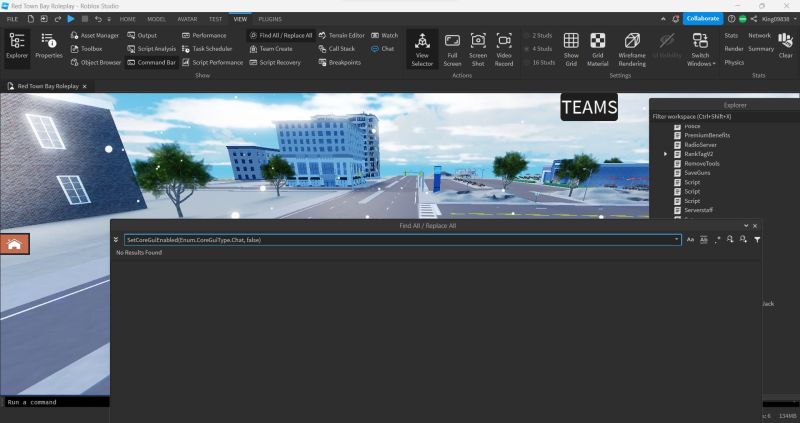Open the Call Stack window
800x423 pixels.
click(336, 49)
